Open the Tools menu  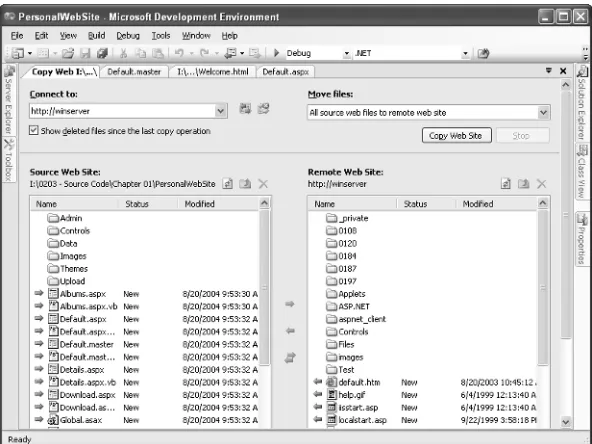coord(161,35)
